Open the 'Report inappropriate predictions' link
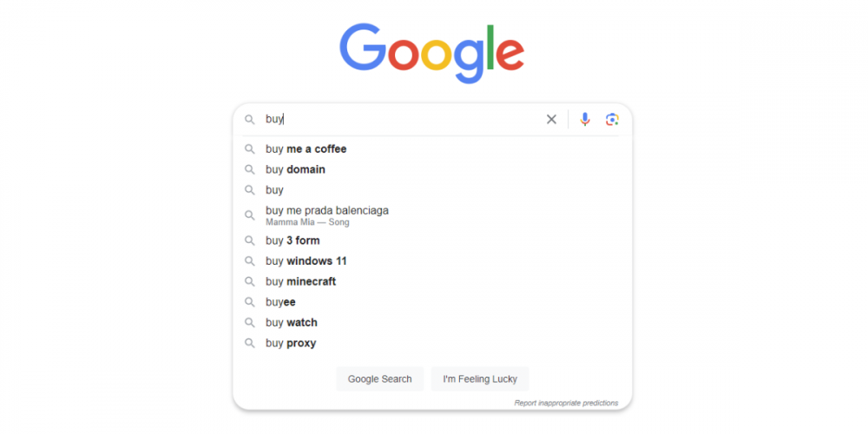This screenshot has width=868, height=434. click(x=566, y=403)
